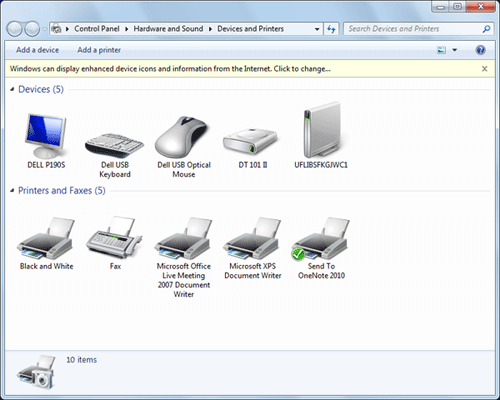Select the Dell USB Keyboard device icon
Viewport: 500px width, 400px height.
coord(114,145)
